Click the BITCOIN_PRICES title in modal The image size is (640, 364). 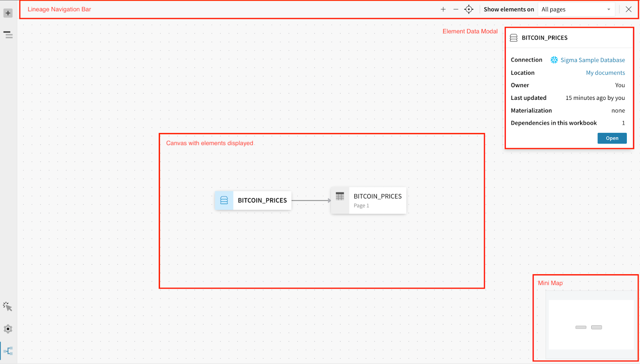544,38
